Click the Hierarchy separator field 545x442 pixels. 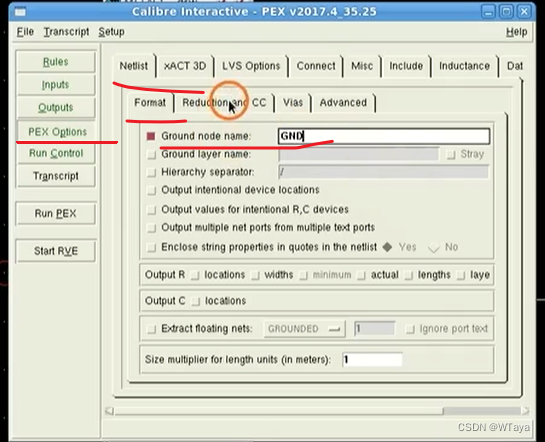pyautogui.click(x=383, y=172)
